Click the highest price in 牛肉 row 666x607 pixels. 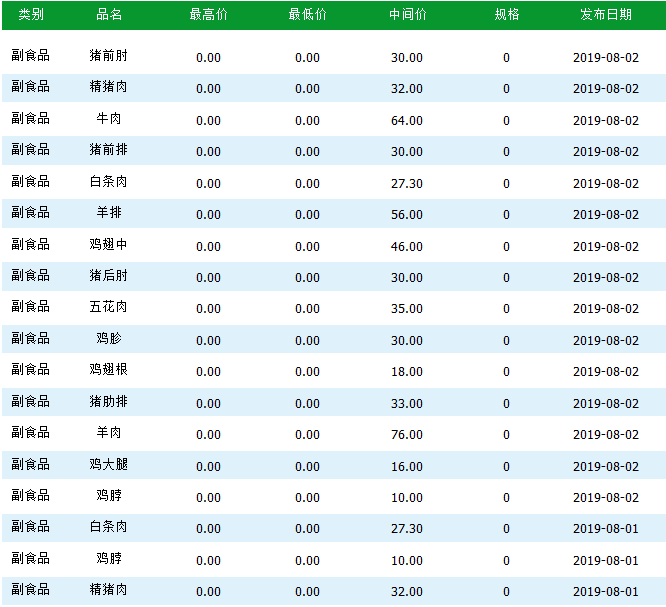[x=208, y=121]
